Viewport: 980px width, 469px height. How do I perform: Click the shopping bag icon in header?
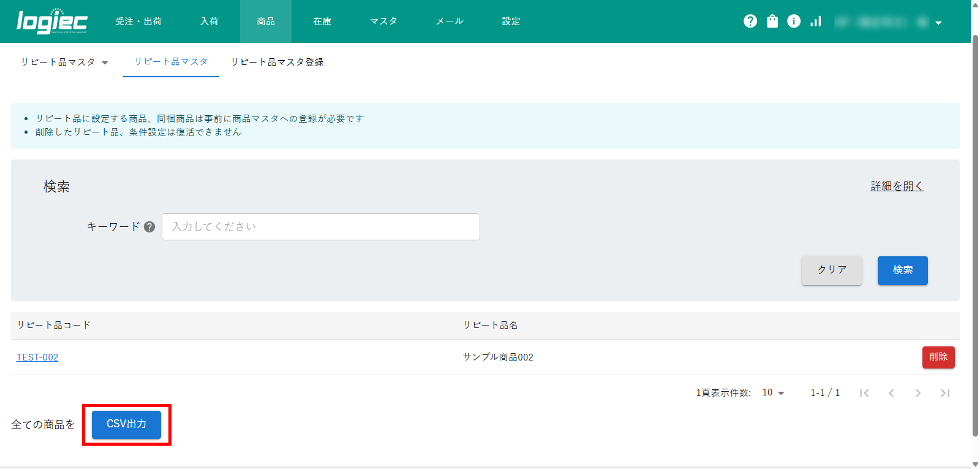click(772, 21)
